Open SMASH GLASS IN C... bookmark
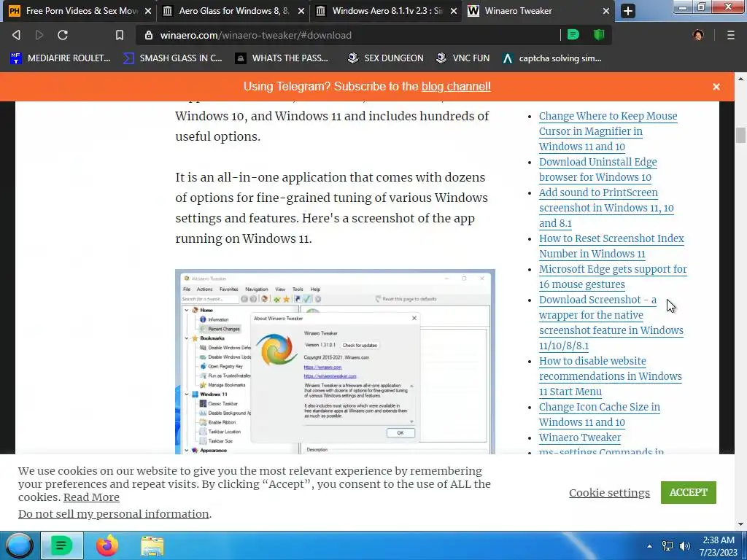 (172, 58)
